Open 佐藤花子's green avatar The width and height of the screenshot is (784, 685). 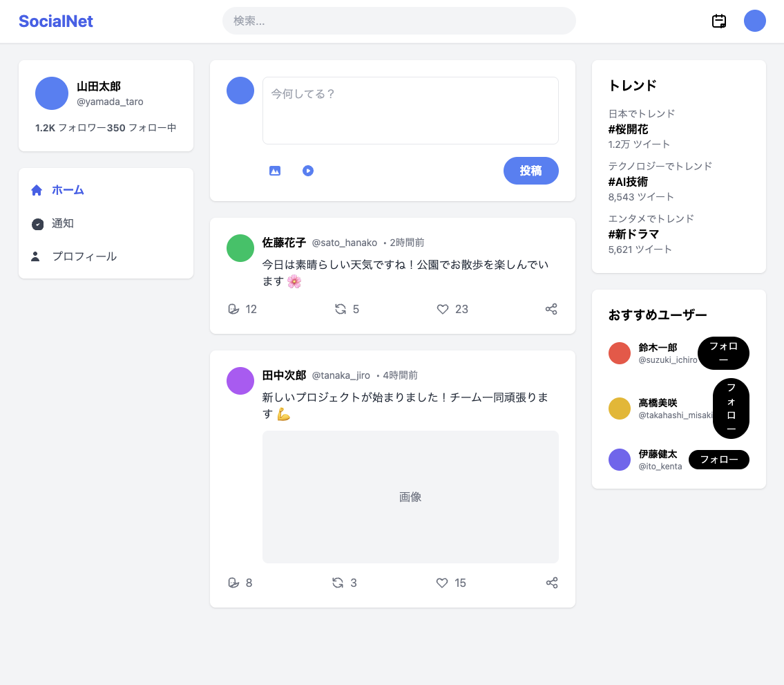tap(240, 248)
